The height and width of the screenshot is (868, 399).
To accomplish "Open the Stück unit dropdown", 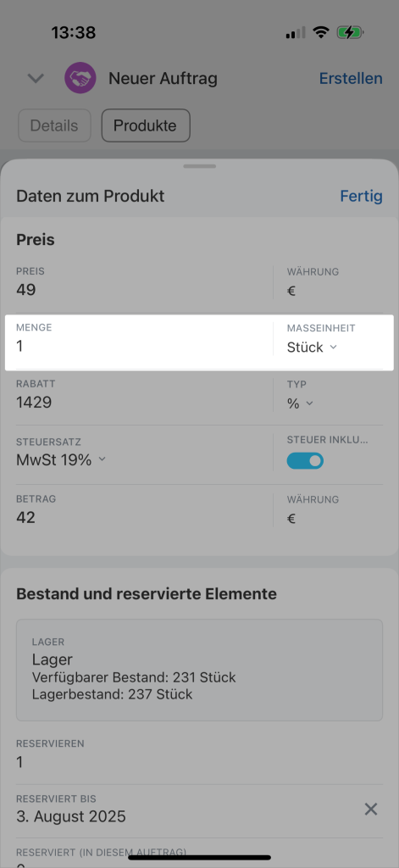I will [312, 347].
